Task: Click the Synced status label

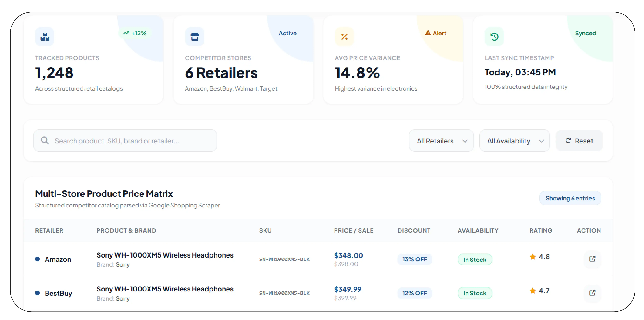Action: point(585,33)
